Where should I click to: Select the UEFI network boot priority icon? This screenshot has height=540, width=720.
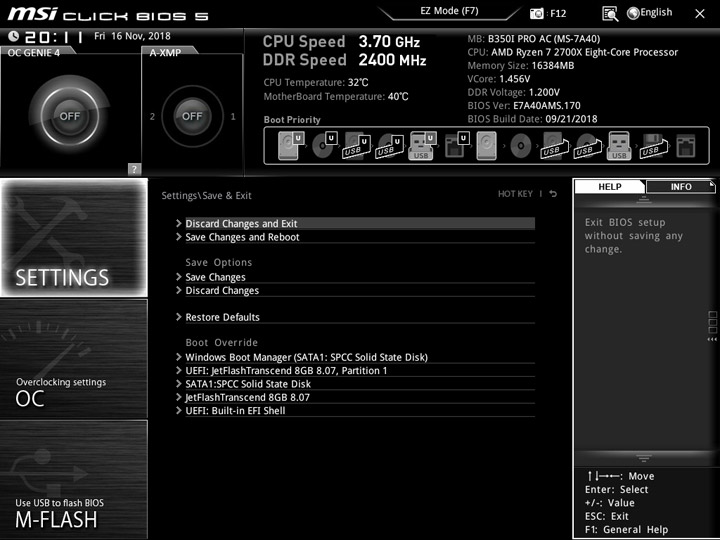coord(457,146)
